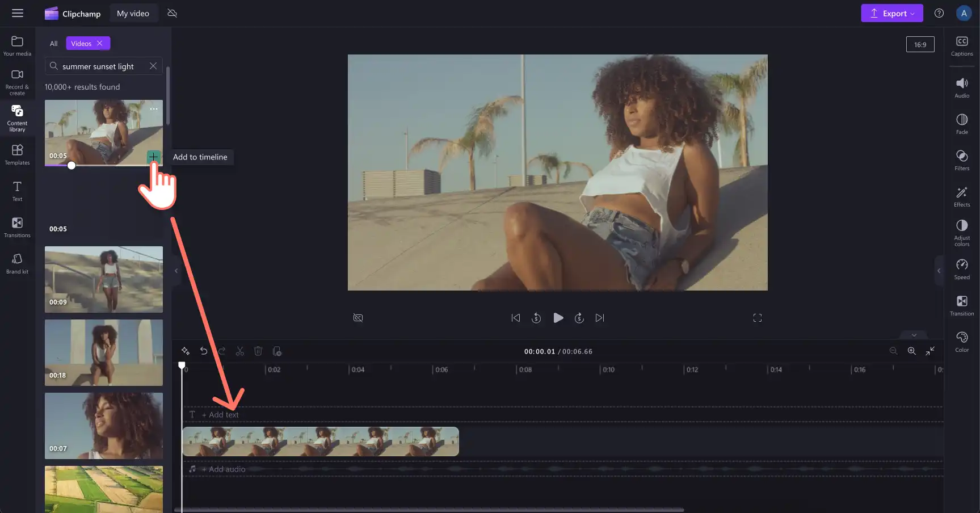Open the Captions panel
Image resolution: width=980 pixels, height=513 pixels.
tap(961, 46)
